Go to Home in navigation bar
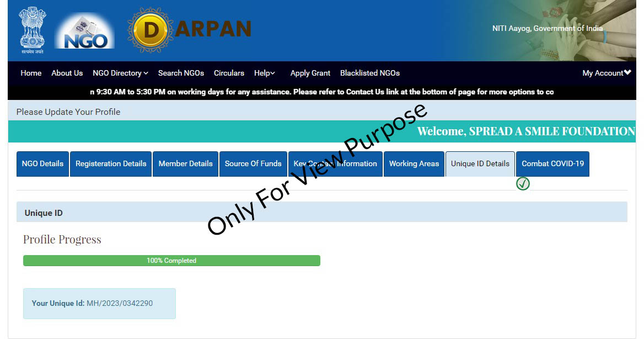The height and width of the screenshot is (339, 644). pyautogui.click(x=31, y=73)
